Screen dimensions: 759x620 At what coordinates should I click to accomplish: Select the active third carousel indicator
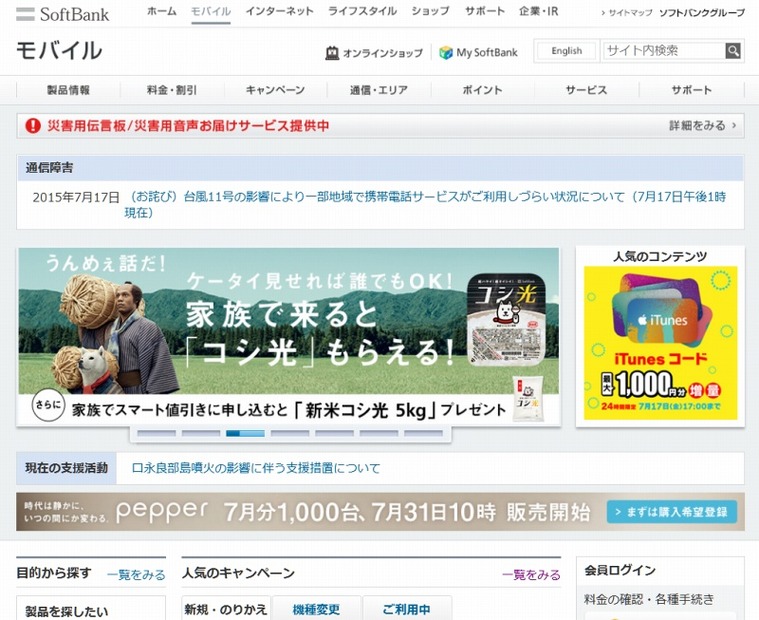[x=245, y=434]
